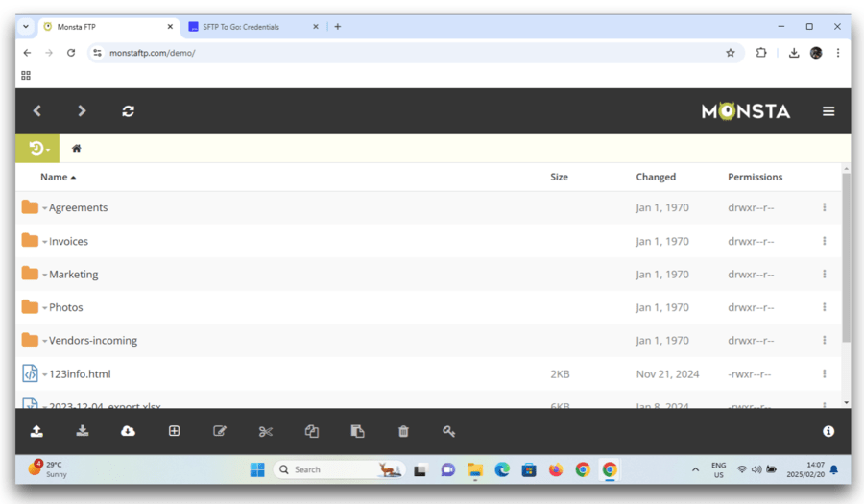Image resolution: width=864 pixels, height=504 pixels.
Task: Open a new browser tab
Action: coord(338,27)
